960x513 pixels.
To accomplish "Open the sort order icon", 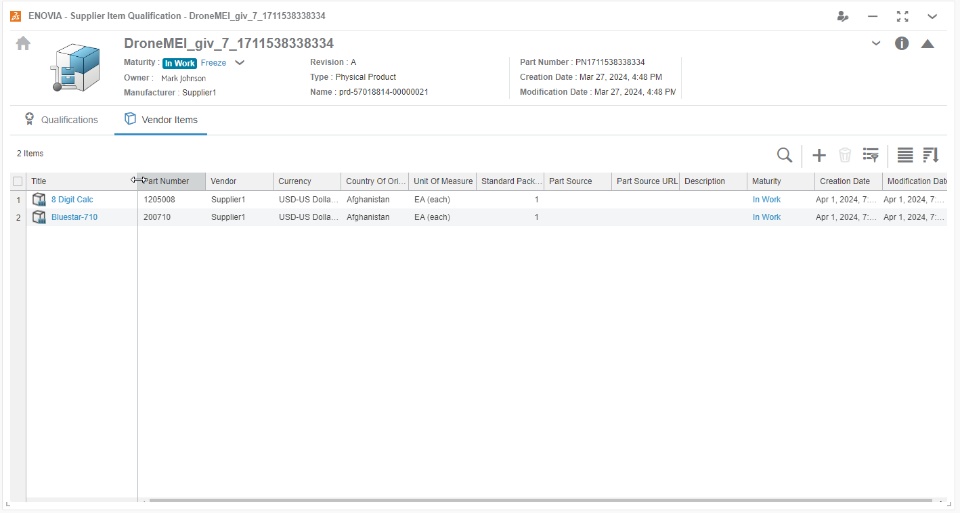I will coord(931,155).
